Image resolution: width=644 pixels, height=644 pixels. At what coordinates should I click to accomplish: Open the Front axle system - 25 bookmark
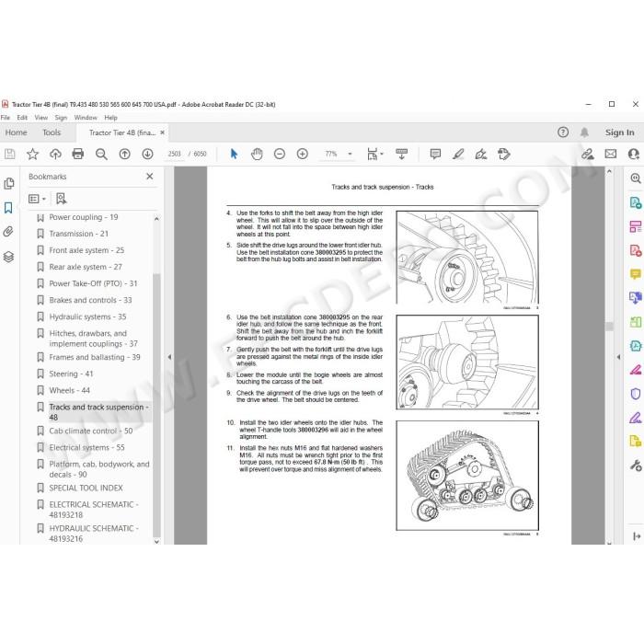[86, 250]
